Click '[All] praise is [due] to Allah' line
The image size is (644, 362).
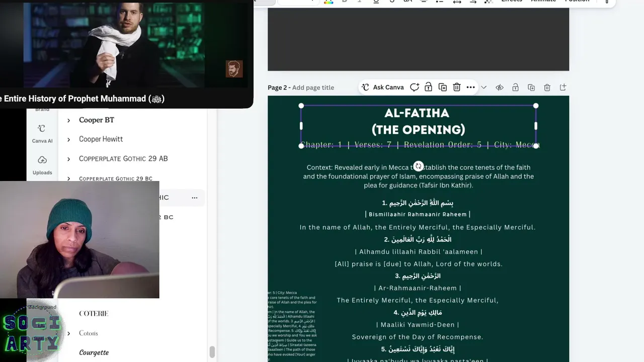pyautogui.click(x=419, y=264)
